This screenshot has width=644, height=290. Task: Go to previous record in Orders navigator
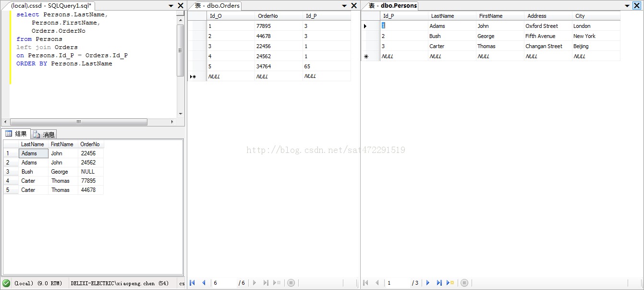coord(204,283)
